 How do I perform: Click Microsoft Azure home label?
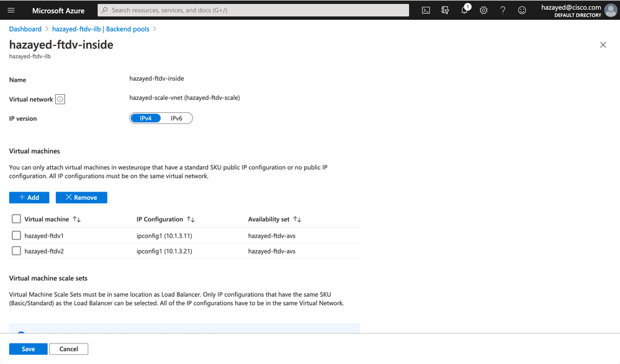(58, 11)
